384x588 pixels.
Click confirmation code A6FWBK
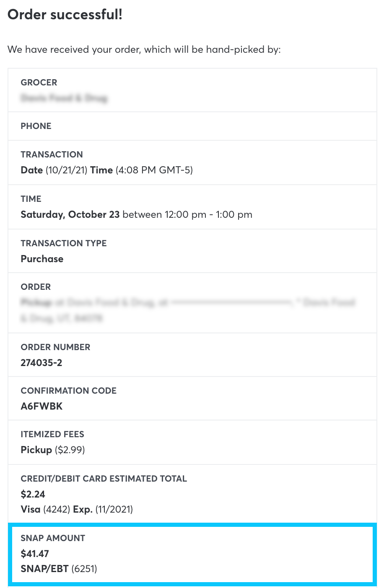(42, 407)
